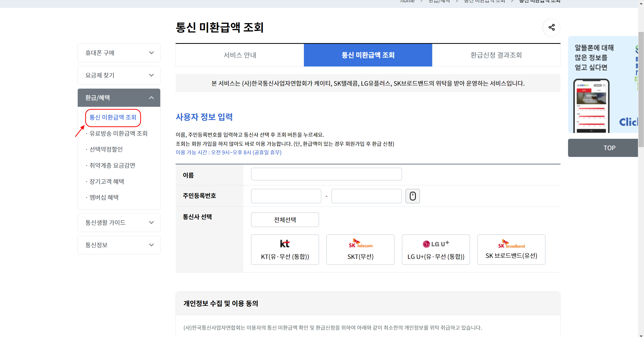644x337 pixels.
Task: Open the 환급신청 결과조회 tab
Action: coord(496,55)
